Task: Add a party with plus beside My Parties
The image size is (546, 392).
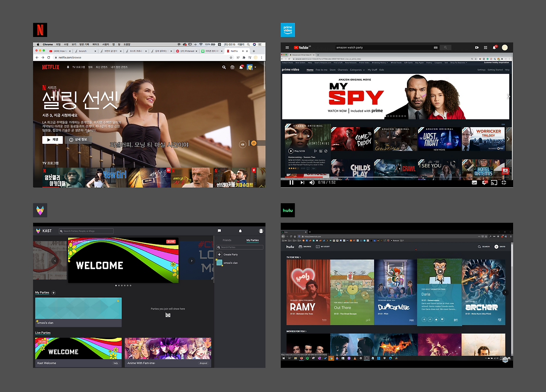Action: point(53,293)
